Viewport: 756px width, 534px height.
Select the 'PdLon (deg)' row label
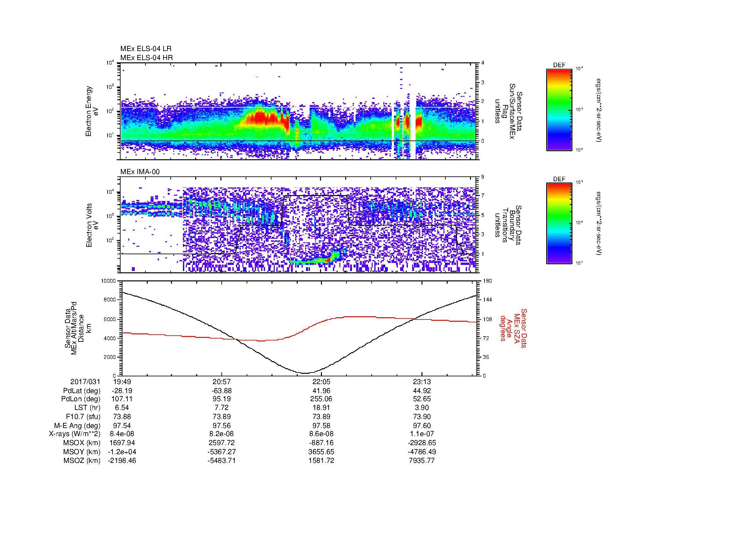coord(81,399)
